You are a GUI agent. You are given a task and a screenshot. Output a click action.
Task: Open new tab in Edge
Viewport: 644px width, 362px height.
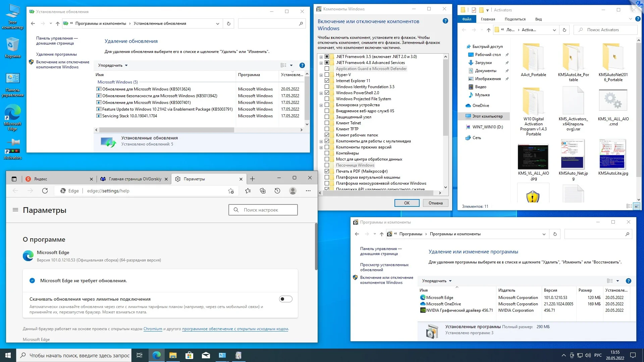tap(252, 179)
